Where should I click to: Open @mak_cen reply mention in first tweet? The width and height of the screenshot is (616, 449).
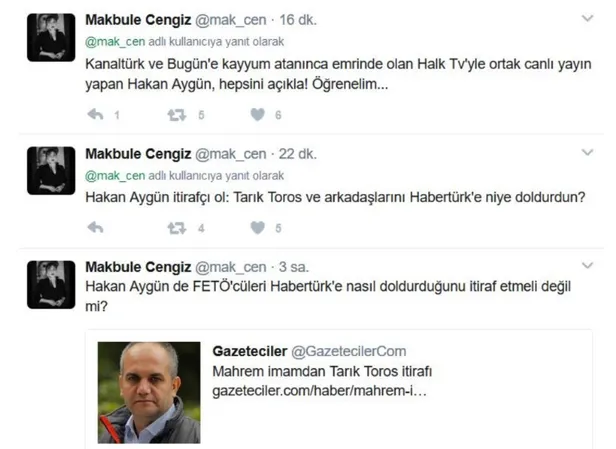click(115, 41)
